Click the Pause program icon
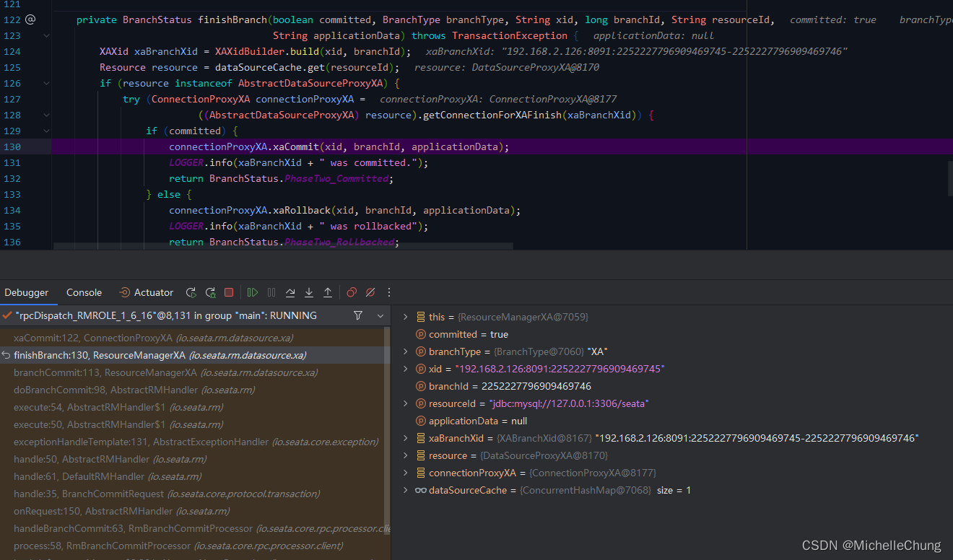The width and height of the screenshot is (953, 560). tap(271, 292)
